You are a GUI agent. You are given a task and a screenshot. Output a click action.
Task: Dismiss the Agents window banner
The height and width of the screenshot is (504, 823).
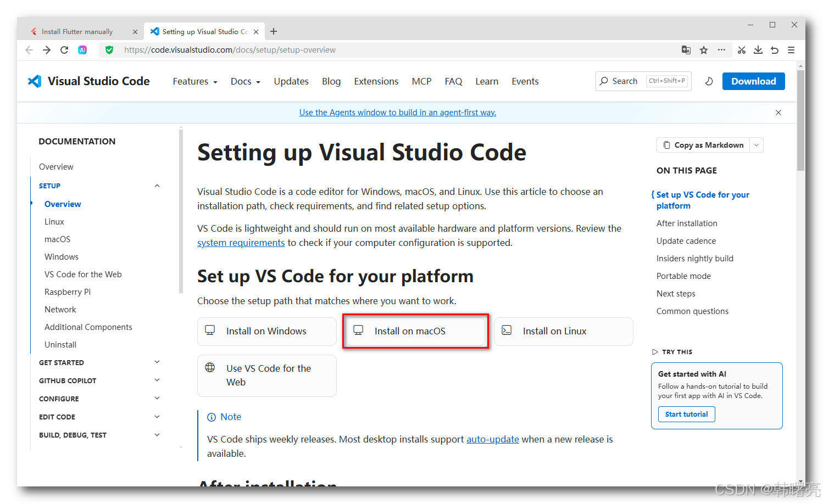click(778, 113)
